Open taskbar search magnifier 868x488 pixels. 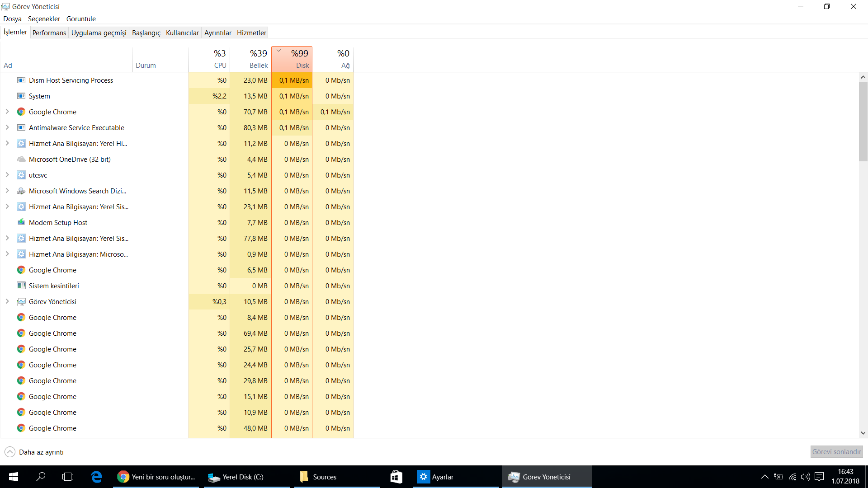click(41, 477)
